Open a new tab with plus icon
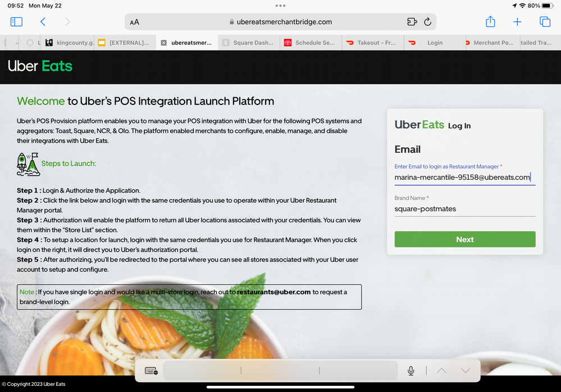 click(x=517, y=22)
